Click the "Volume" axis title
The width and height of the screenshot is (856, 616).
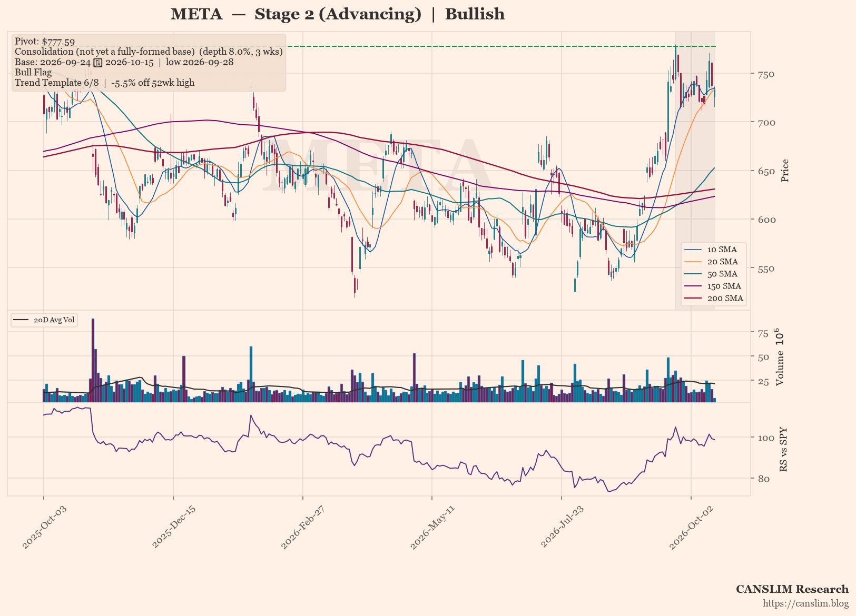pos(780,357)
